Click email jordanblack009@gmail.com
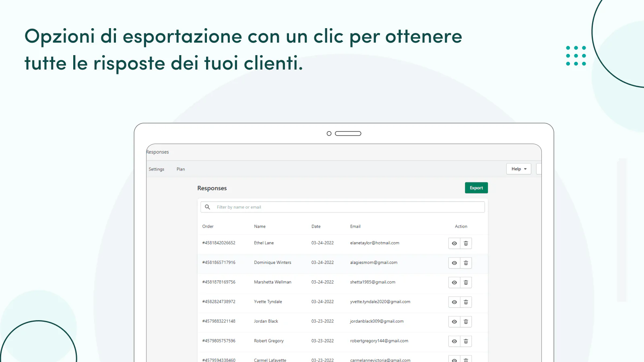Screen dimensions: 644x362 377,321
